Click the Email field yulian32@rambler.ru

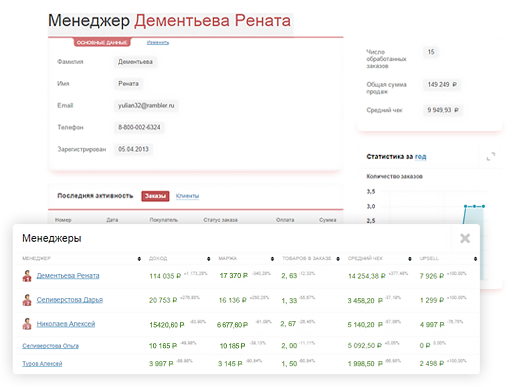click(146, 105)
